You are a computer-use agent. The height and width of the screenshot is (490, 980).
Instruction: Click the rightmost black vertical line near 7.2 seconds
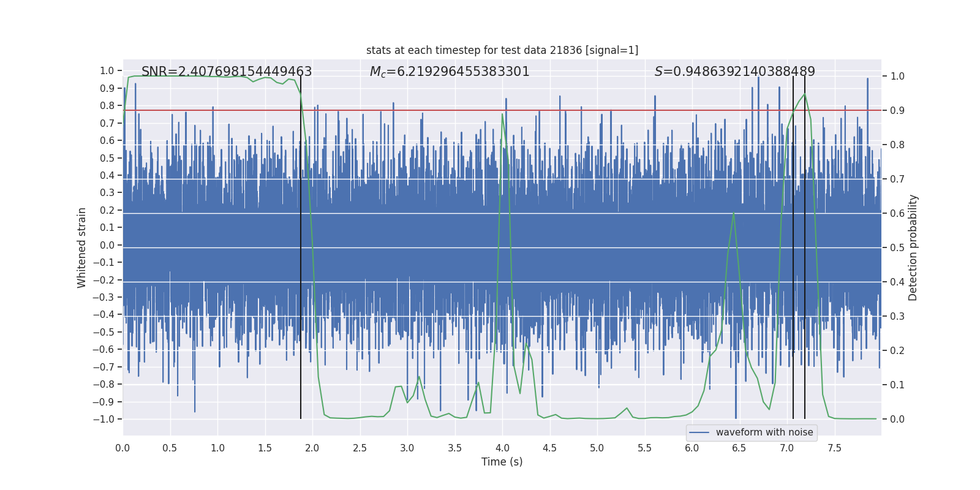pyautogui.click(x=805, y=245)
